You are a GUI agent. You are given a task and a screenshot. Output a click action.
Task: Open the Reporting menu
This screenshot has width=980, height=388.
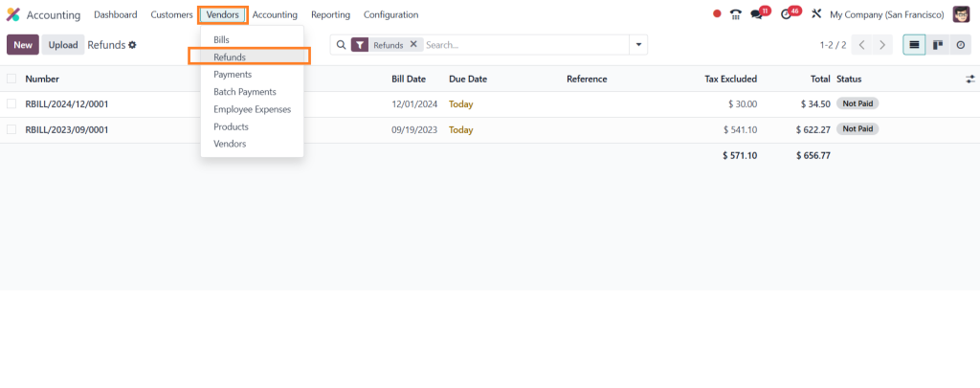[x=330, y=14]
